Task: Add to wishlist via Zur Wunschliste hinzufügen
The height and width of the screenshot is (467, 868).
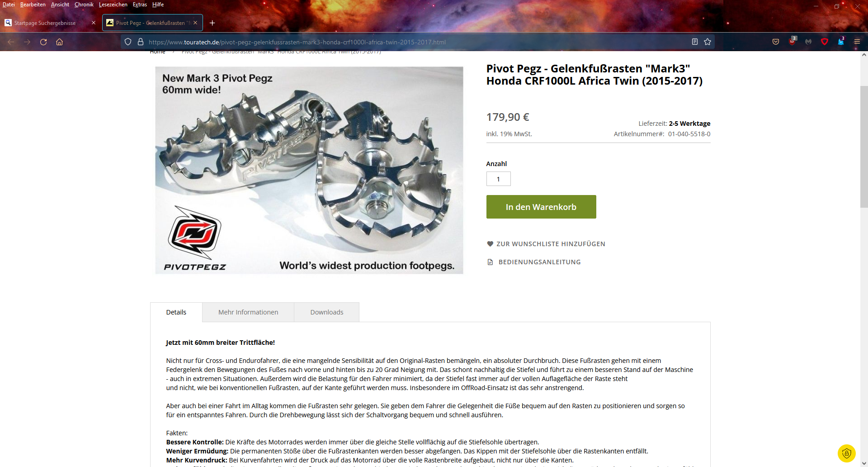Action: coord(546,244)
